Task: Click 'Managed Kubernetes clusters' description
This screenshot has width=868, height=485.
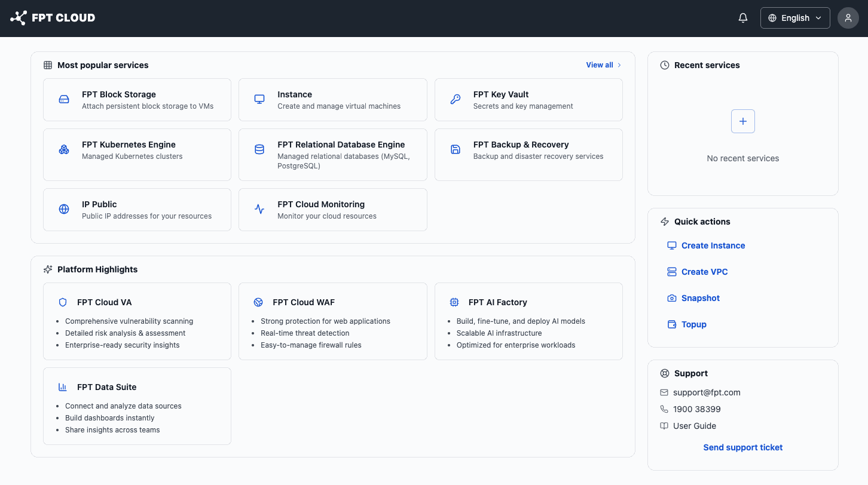Action: point(132,156)
